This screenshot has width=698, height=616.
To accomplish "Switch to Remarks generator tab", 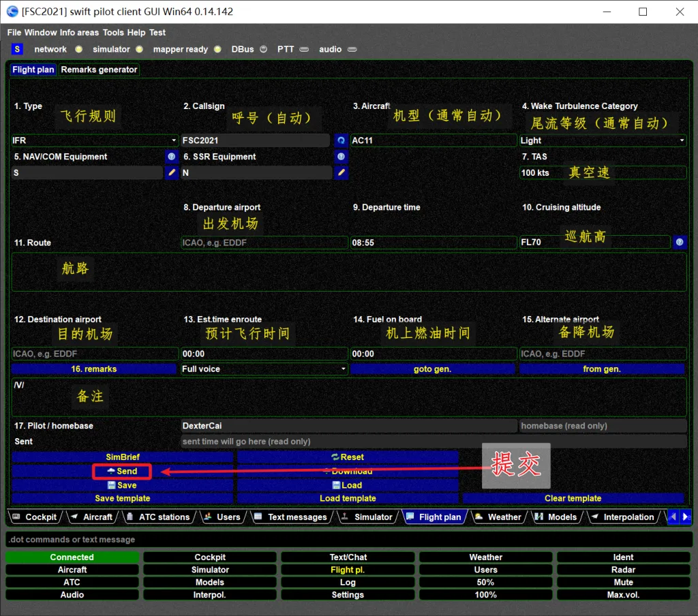I will coord(99,70).
